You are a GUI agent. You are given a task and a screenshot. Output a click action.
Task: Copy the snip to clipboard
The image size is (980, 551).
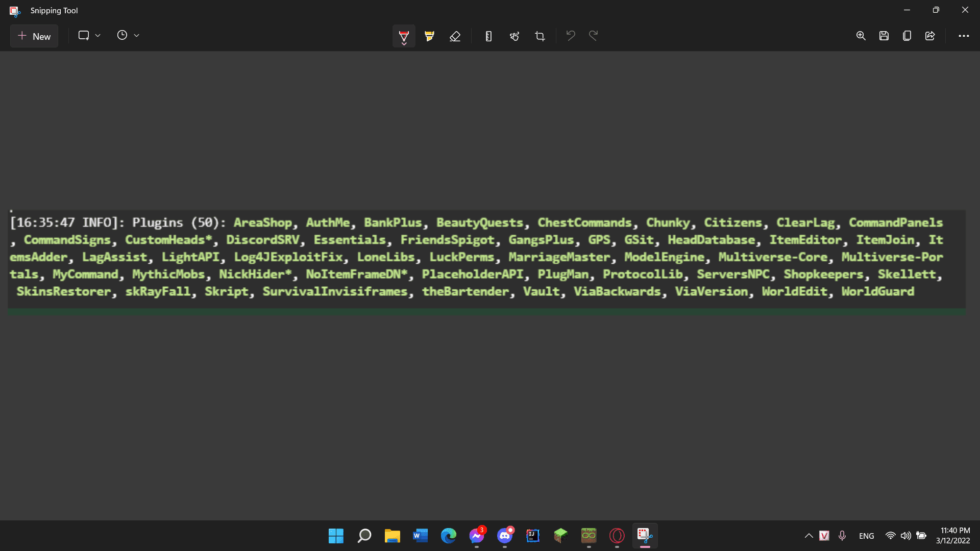pyautogui.click(x=907, y=36)
